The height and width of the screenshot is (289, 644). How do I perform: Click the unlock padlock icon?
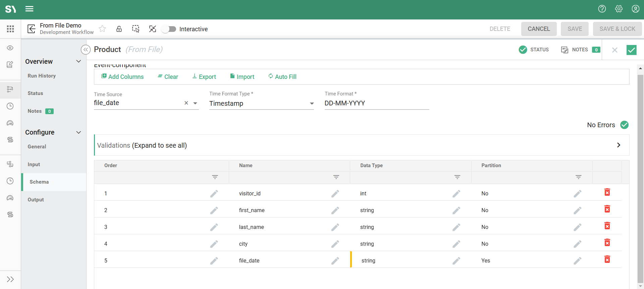click(x=119, y=29)
